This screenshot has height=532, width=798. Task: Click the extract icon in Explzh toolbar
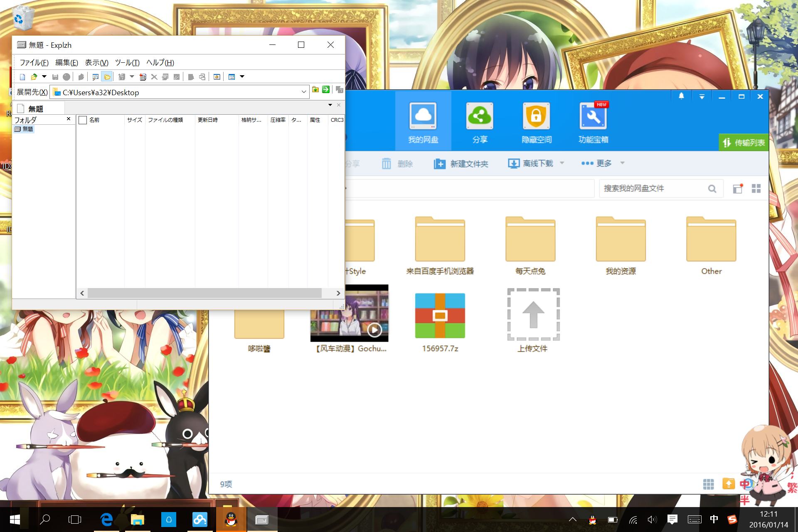[122, 77]
